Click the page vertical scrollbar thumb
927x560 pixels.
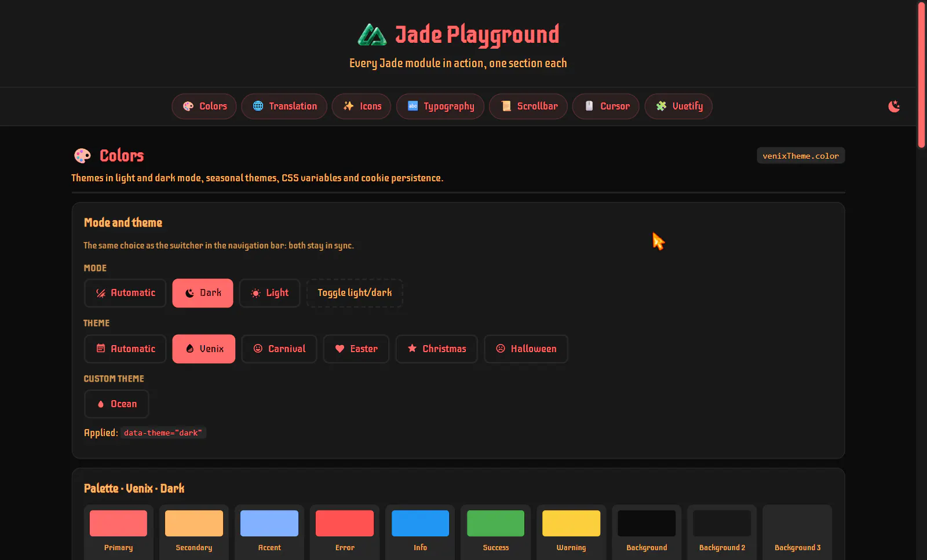tap(921, 75)
